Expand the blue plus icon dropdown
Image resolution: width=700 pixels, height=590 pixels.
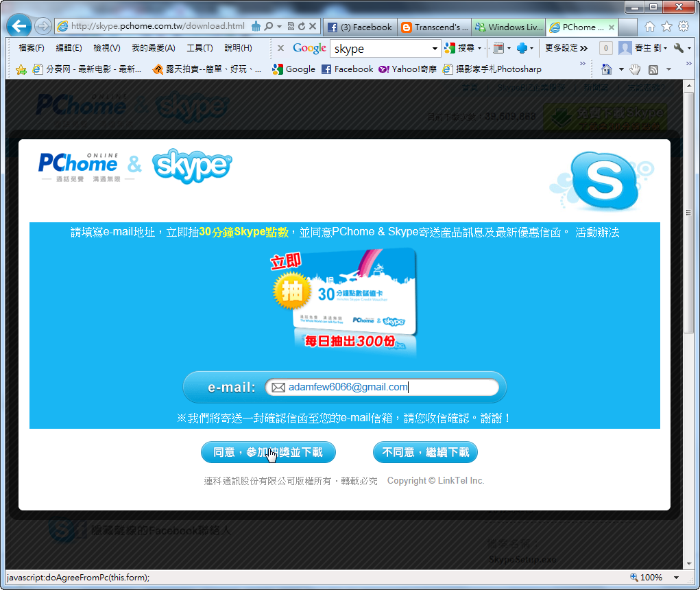pos(532,48)
